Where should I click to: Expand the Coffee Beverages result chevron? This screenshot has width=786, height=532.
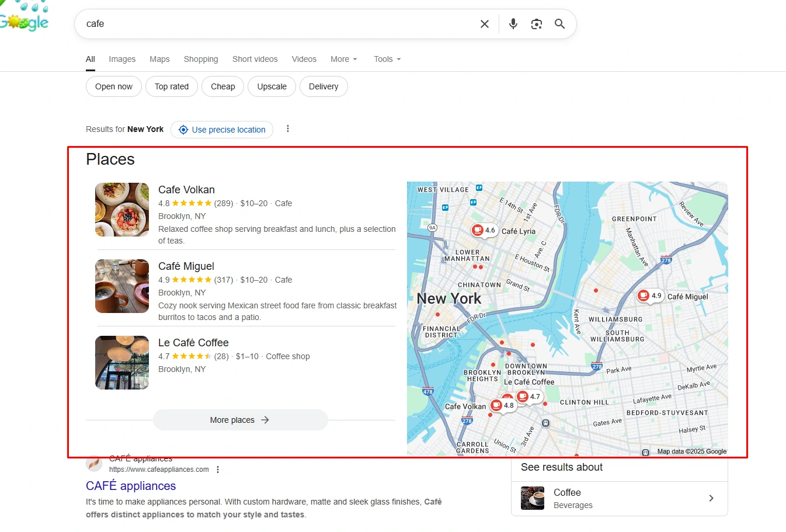(711, 498)
